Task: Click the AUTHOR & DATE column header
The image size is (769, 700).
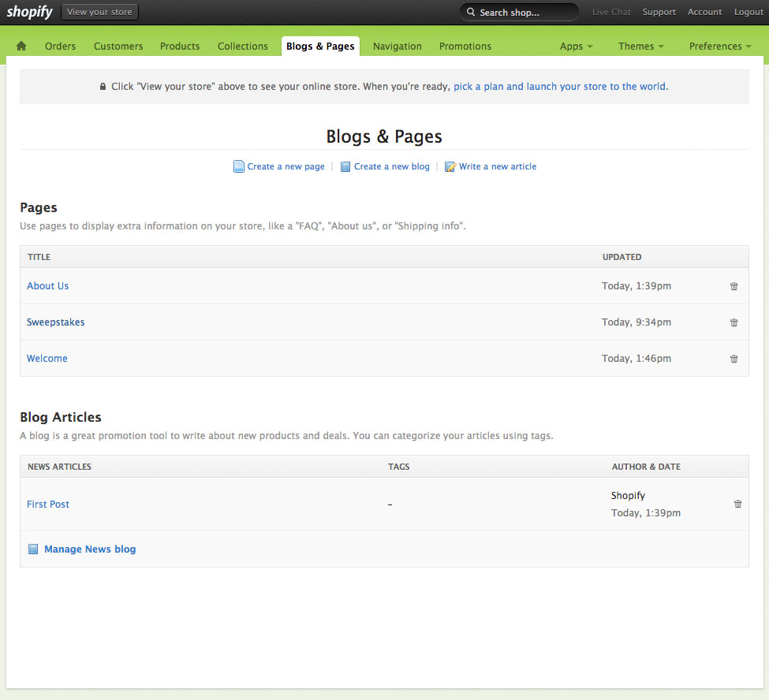Action: [646, 467]
